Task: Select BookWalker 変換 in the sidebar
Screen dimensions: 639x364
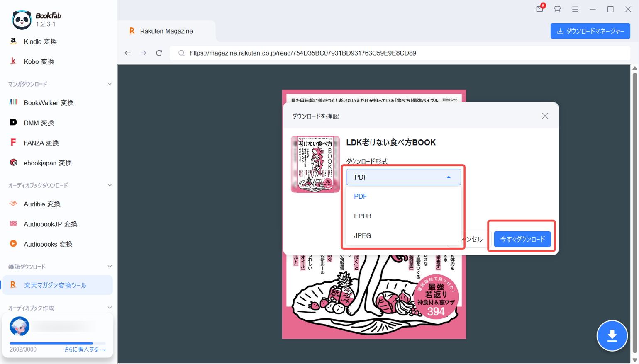Action: coord(49,103)
